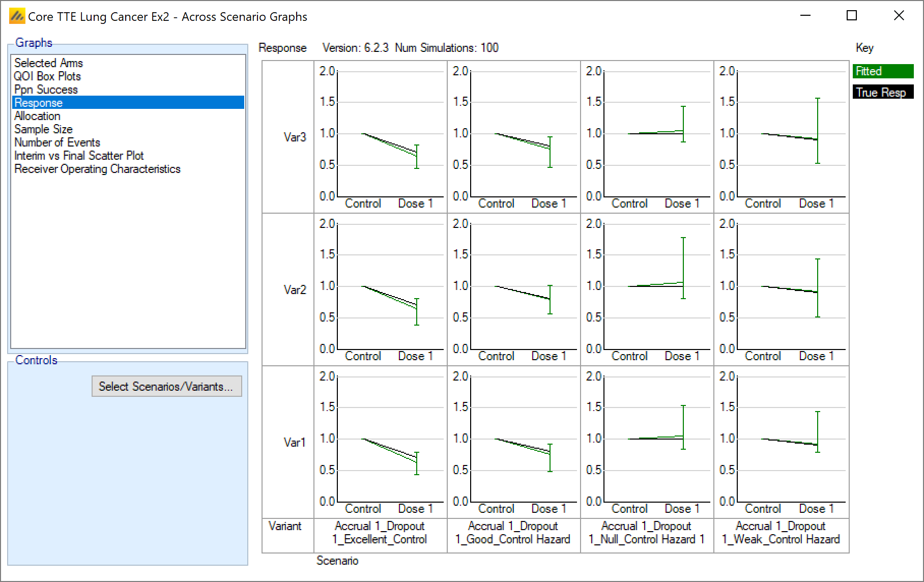Viewport: 924px width, 582px height.
Task: Click the app icon in title bar
Action: (x=17, y=17)
